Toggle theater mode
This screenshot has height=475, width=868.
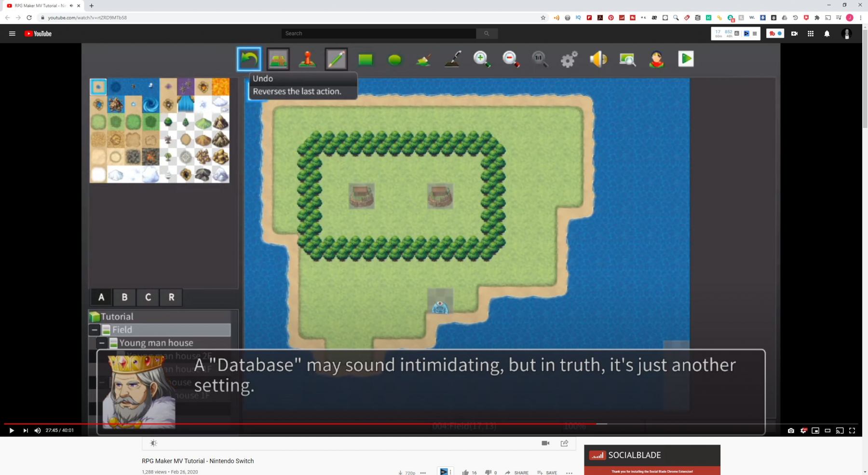coord(827,431)
